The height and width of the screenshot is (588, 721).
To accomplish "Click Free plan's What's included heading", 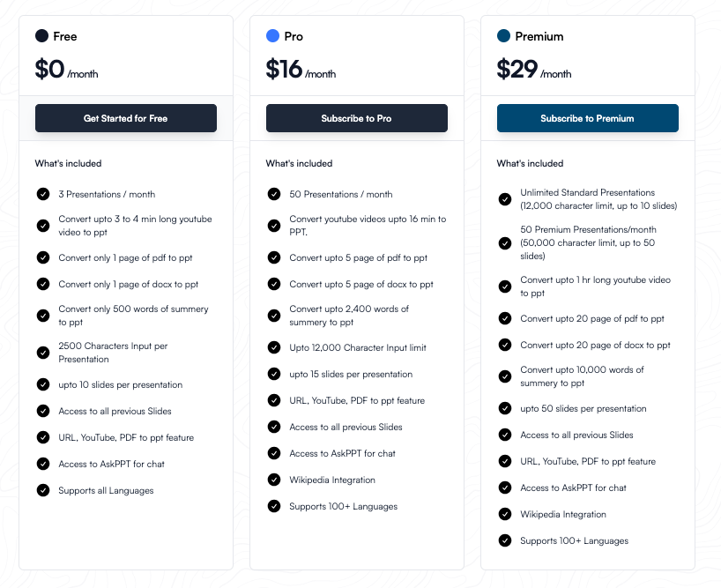I will (68, 163).
